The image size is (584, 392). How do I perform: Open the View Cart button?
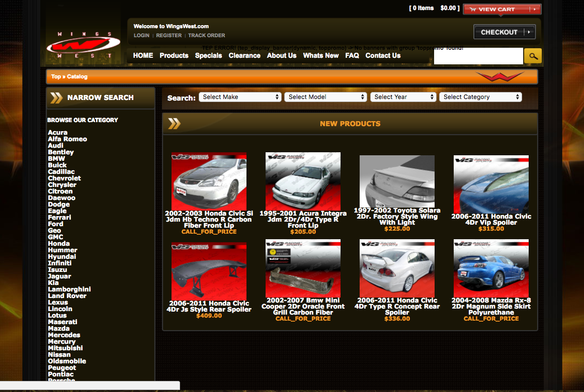pyautogui.click(x=502, y=10)
